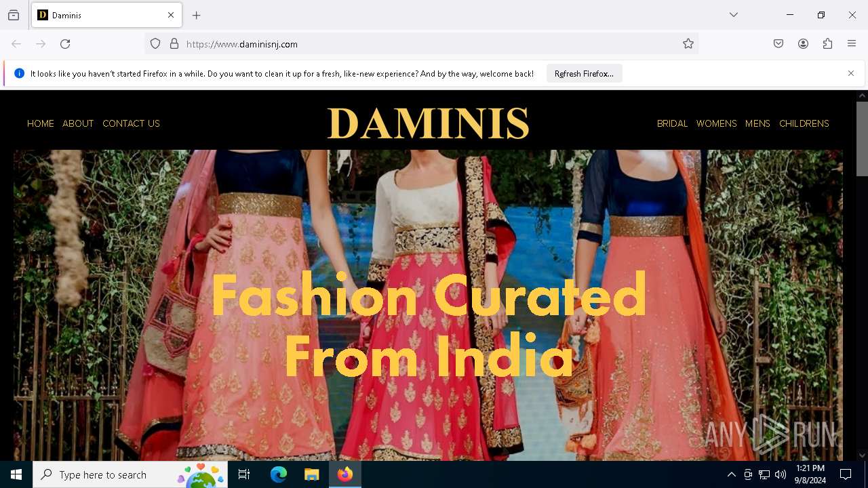Open the volume speaker tray icon
The width and height of the screenshot is (868, 488).
[781, 475]
